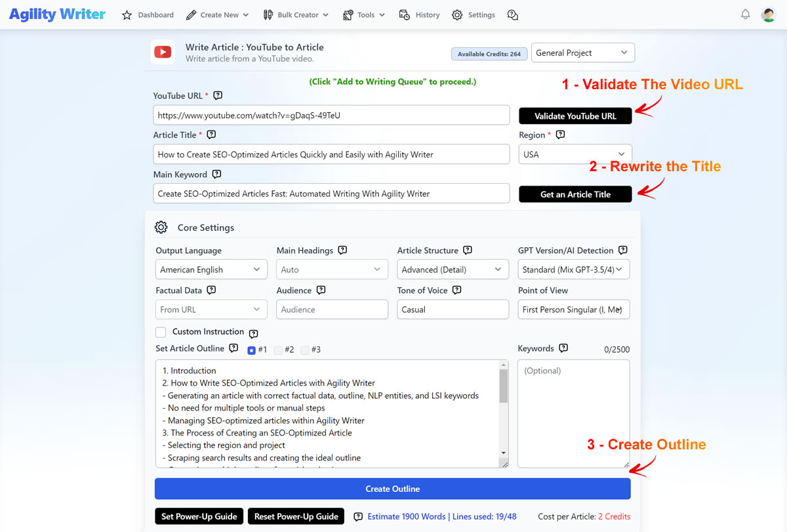Show help for Article Structure
787x532 pixels.
click(468, 250)
